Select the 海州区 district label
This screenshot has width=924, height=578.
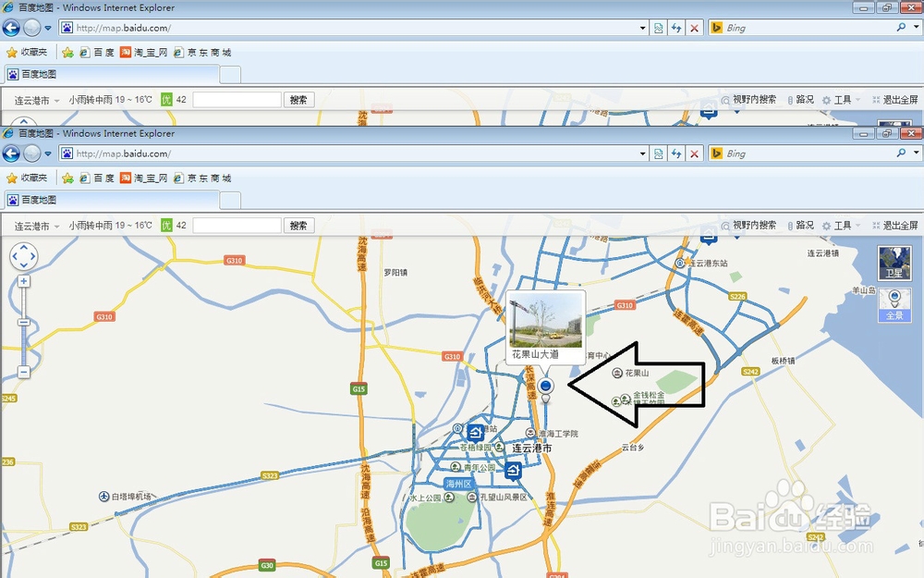[459, 484]
